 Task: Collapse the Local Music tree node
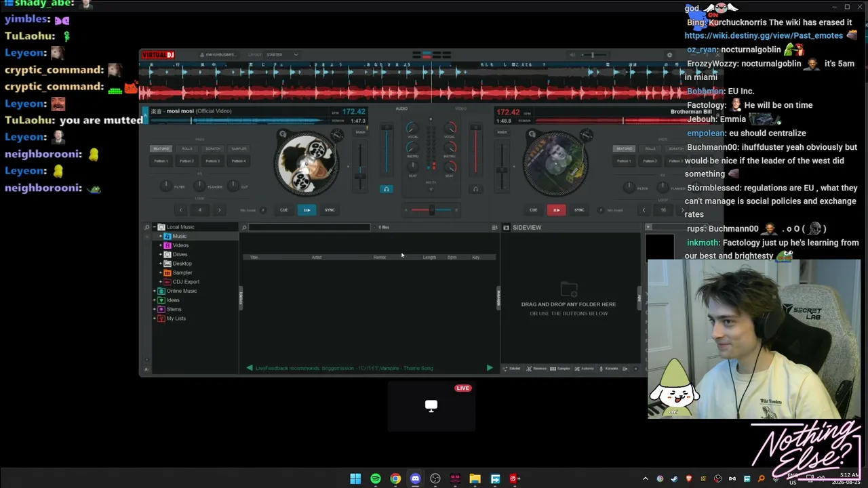pyautogui.click(x=155, y=227)
